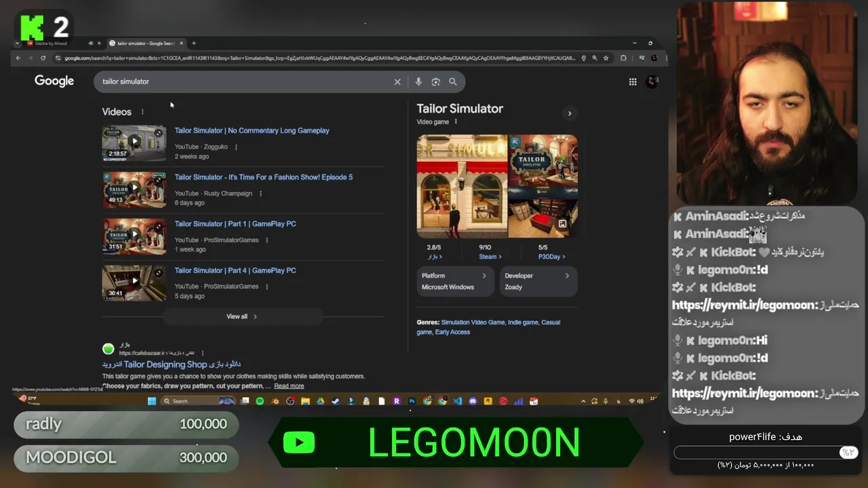
Task: Click the browser address bar
Action: (x=319, y=58)
